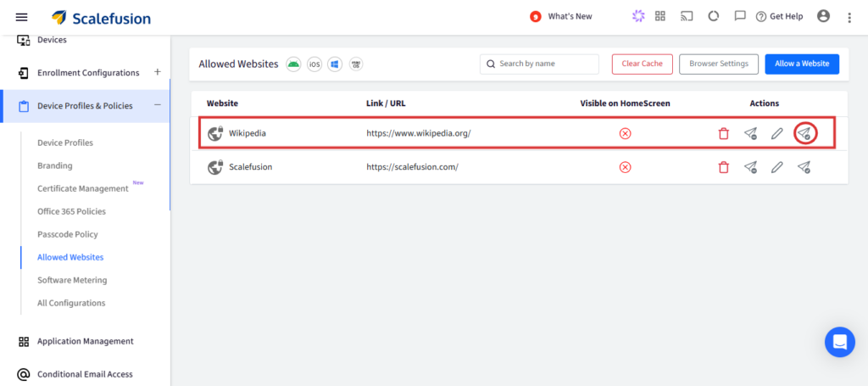Collapse Device Profiles & Policies with minus icon
The image size is (868, 386).
[x=157, y=105]
